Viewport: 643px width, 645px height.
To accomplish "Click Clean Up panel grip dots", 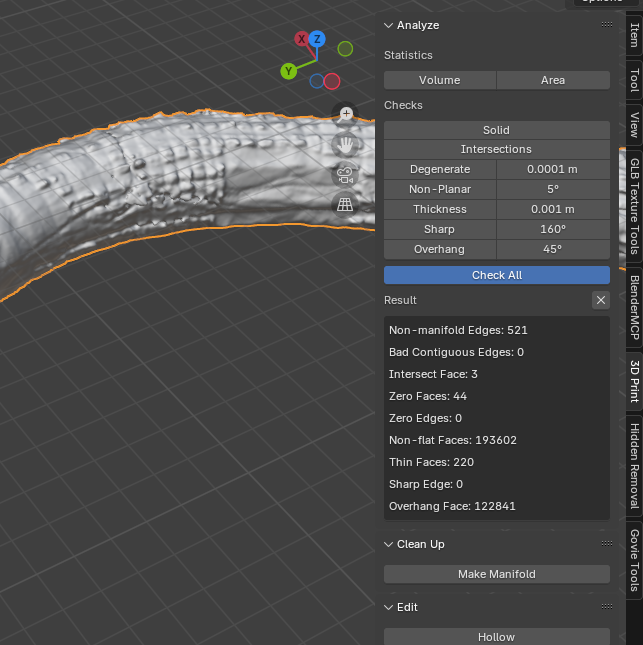I will tap(607, 543).
